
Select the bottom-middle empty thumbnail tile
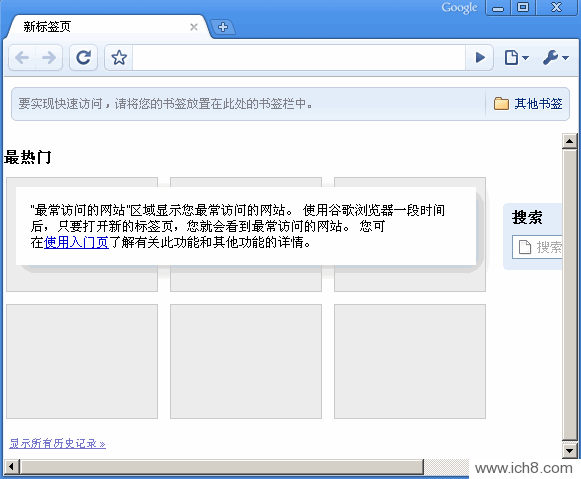[x=246, y=362]
